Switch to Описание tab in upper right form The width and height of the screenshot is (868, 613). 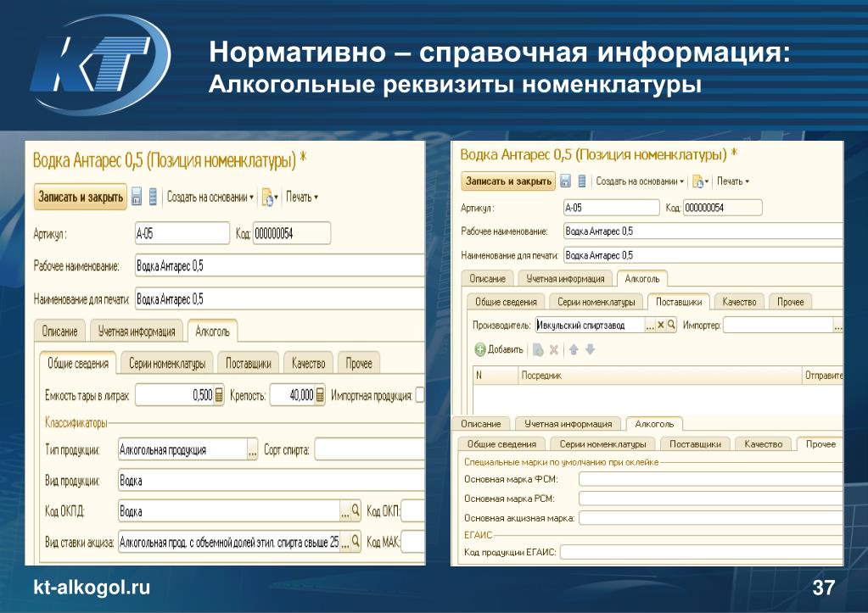pyautogui.click(x=488, y=279)
